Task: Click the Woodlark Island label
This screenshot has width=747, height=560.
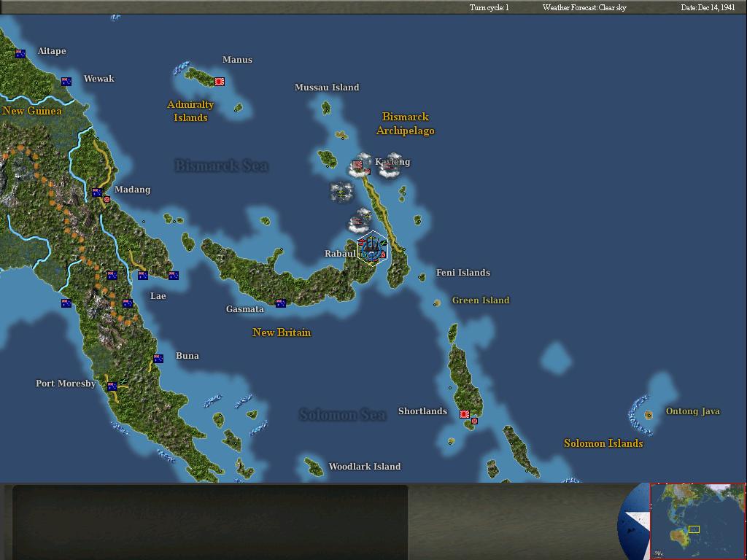Action: pyautogui.click(x=365, y=466)
